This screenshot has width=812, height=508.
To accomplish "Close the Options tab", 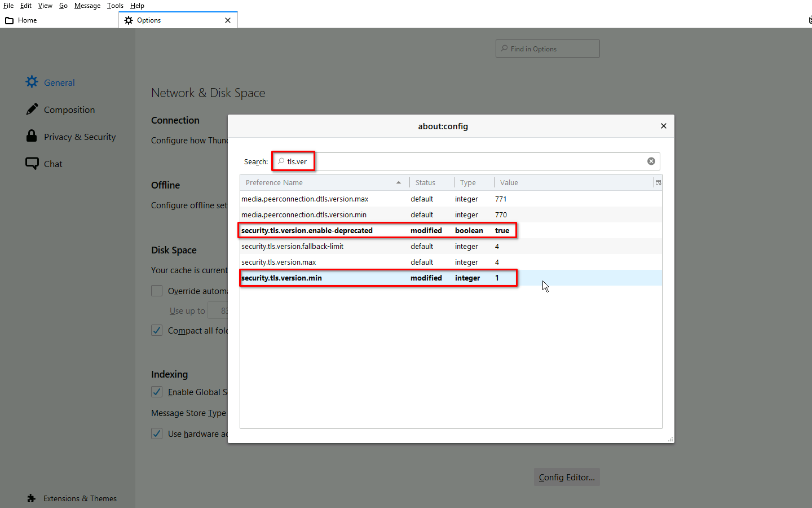I will 228,20.
